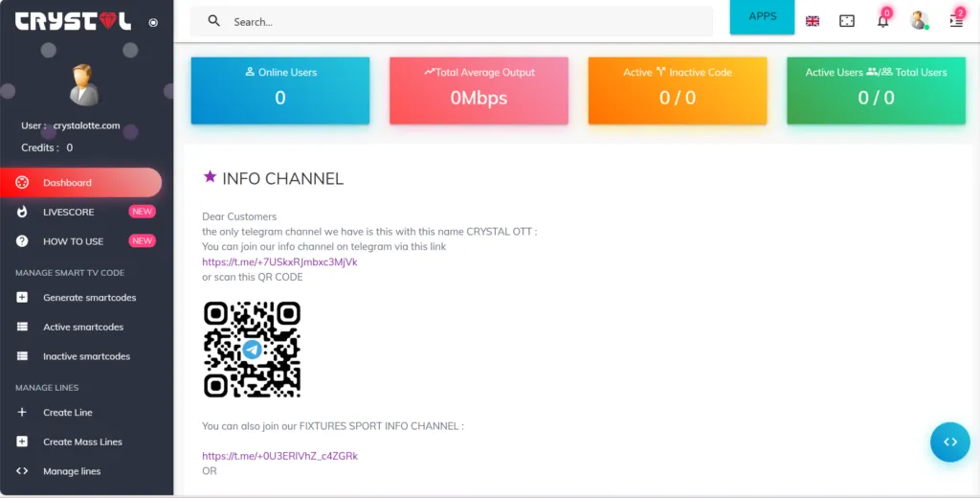This screenshot has width=980, height=498.
Task: Click the Create Mass Lines plus icon
Action: click(22, 441)
